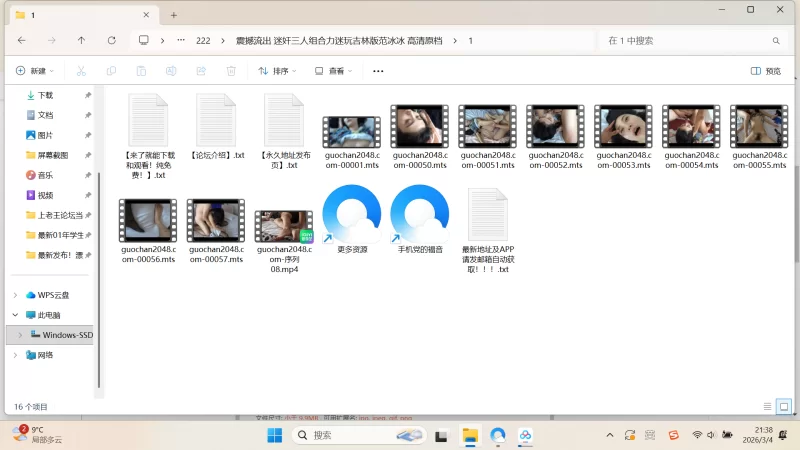Open the 查看 view dropdown
The width and height of the screenshot is (800, 450).
pos(334,71)
